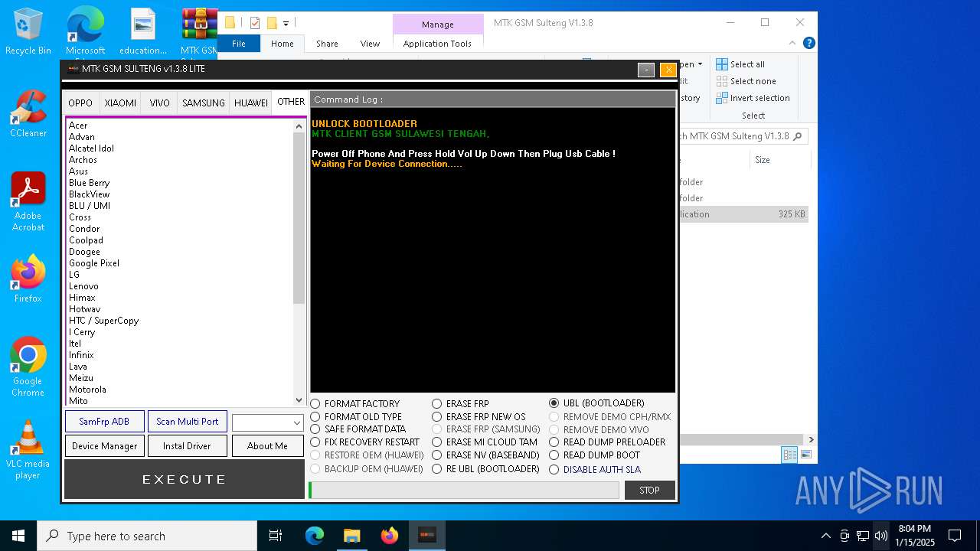The image size is (980, 551).
Task: Click the STOP button
Action: click(x=649, y=491)
